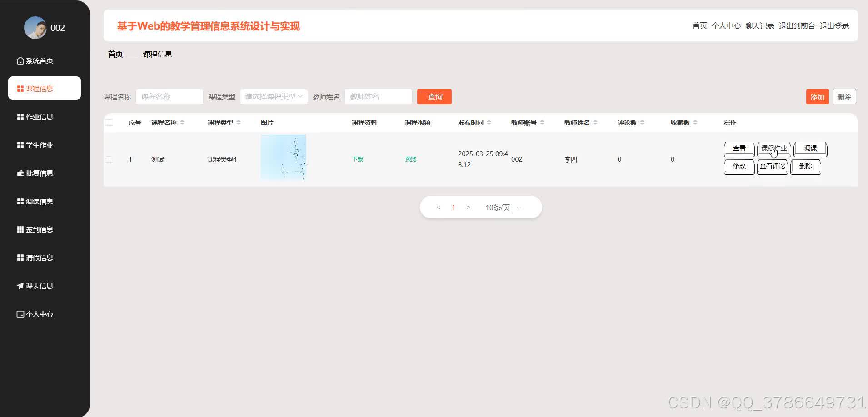Image resolution: width=868 pixels, height=417 pixels.
Task: Click page number 1 in pagination
Action: [453, 207]
